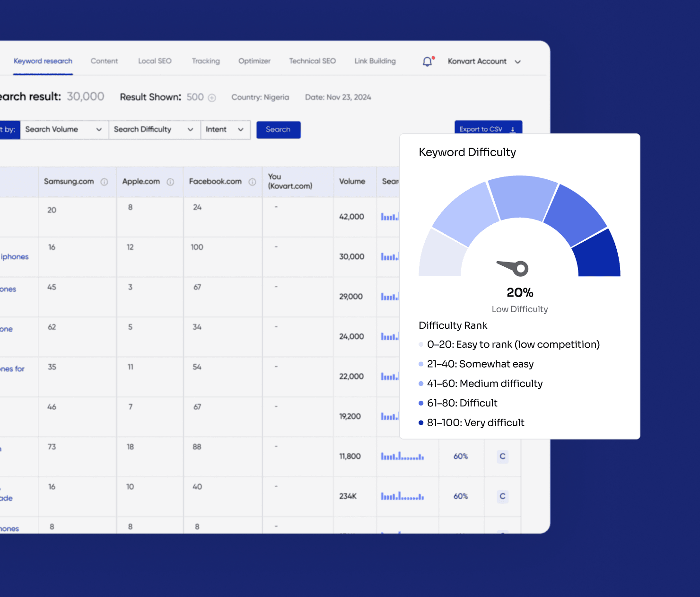The height and width of the screenshot is (597, 700).
Task: Select the Volume column header
Action: (x=352, y=182)
